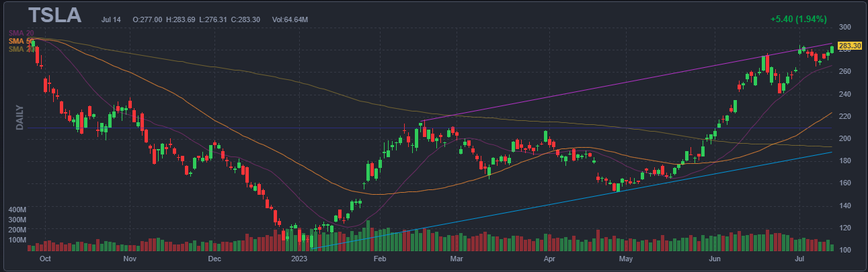The image size is (868, 272).
Task: Click the Vol:64.64M volume readout
Action: click(x=290, y=19)
